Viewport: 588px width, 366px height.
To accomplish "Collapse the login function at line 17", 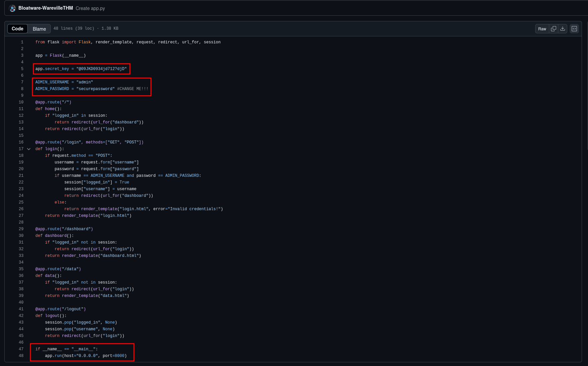I will 29,149.
